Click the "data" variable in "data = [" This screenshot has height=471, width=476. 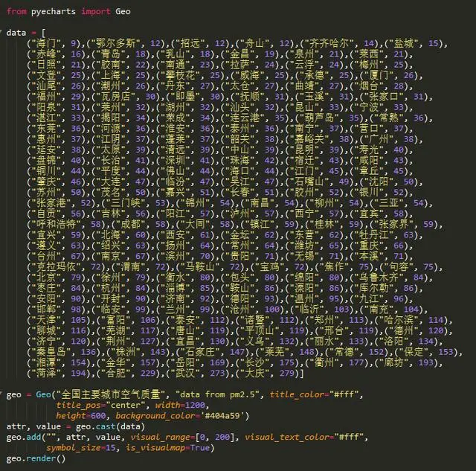pyautogui.click(x=16, y=33)
